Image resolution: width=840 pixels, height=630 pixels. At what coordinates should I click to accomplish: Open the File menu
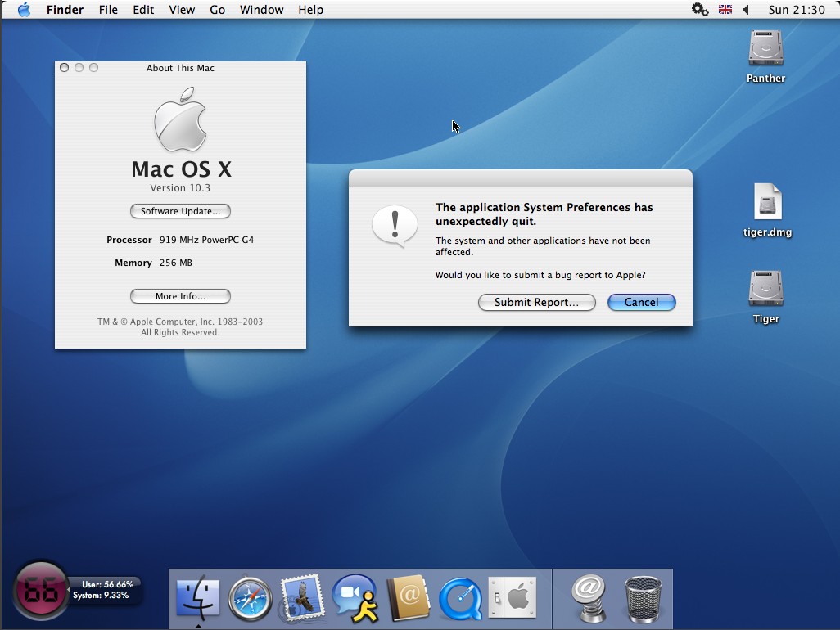pos(108,10)
